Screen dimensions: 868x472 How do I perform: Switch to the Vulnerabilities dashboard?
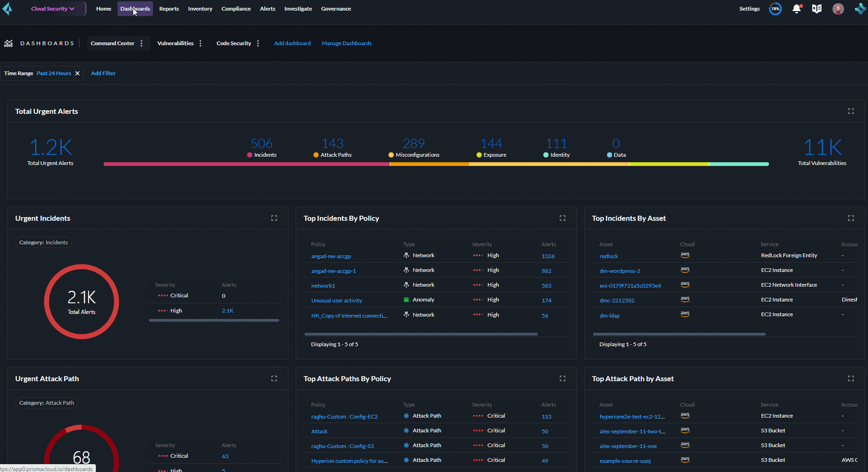176,43
